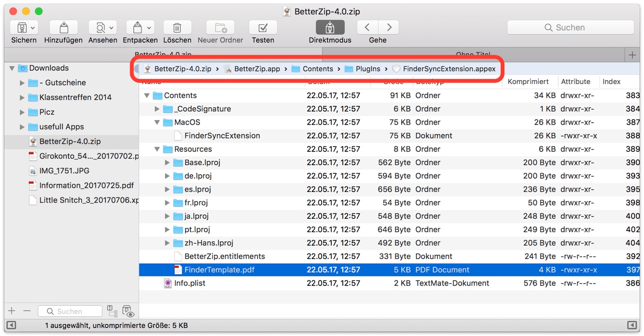
Task: Click the Testen checkmark icon
Action: tap(263, 28)
